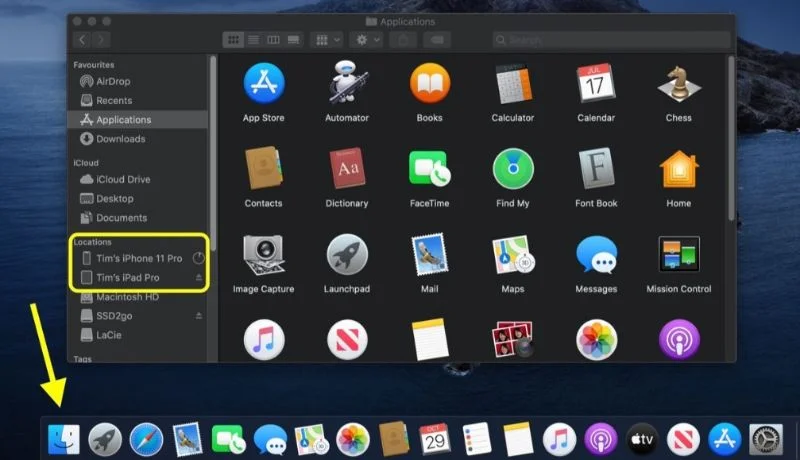
Task: Open the Image Capture app icon
Action: pos(263,254)
